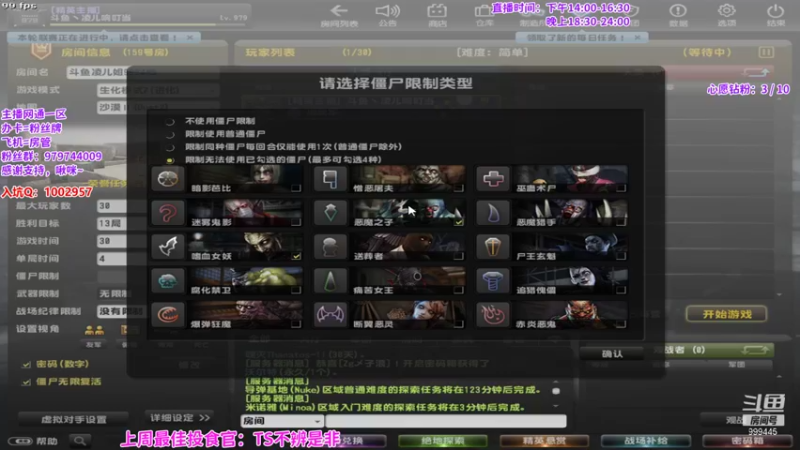Toggle the 密码(数字) checkbox

click(26, 364)
